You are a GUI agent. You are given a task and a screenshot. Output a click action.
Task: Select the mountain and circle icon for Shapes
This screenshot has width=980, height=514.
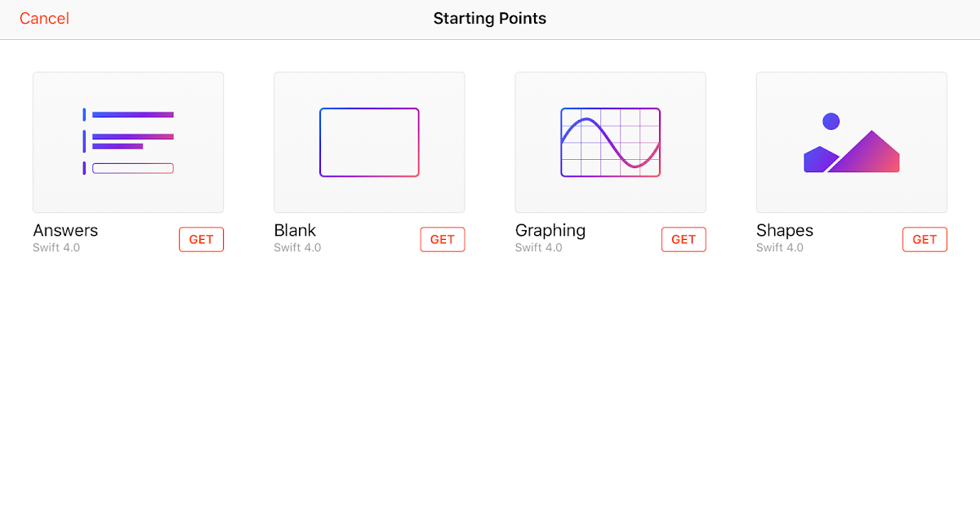pos(851,142)
